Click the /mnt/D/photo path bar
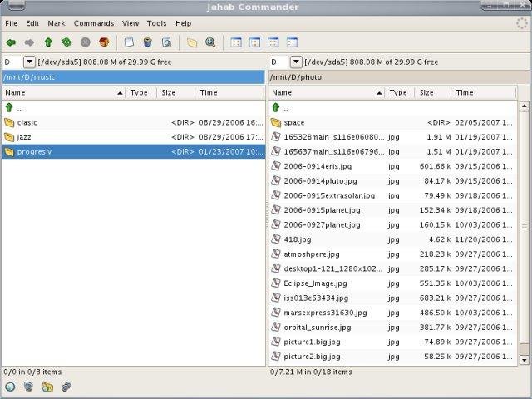Screen dimensions: 532x399 [x=399, y=77]
